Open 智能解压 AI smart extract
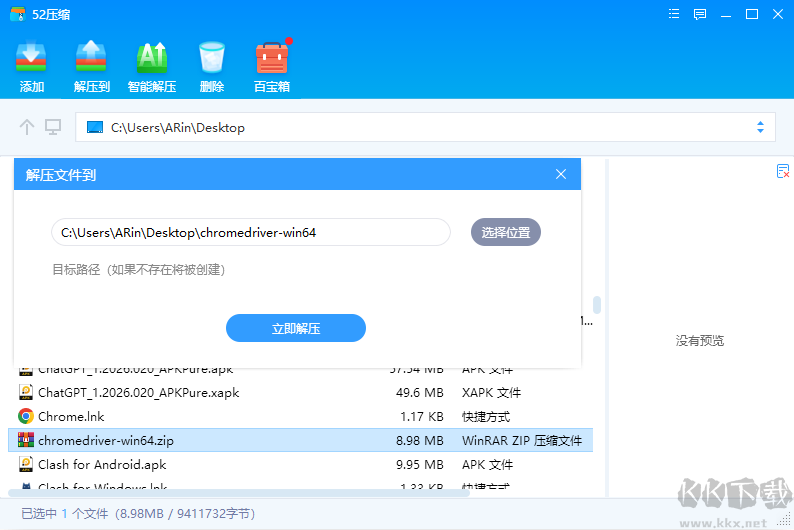794x530 pixels. pos(152,66)
